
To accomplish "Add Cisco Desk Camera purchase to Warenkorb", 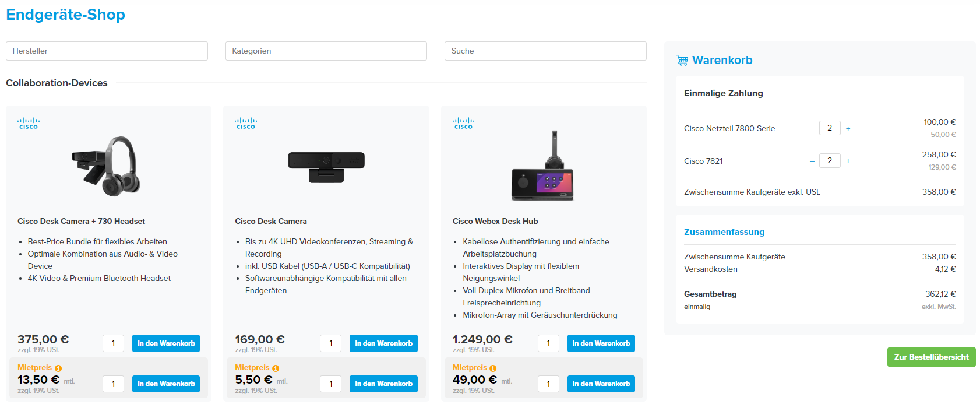I will pyautogui.click(x=383, y=343).
